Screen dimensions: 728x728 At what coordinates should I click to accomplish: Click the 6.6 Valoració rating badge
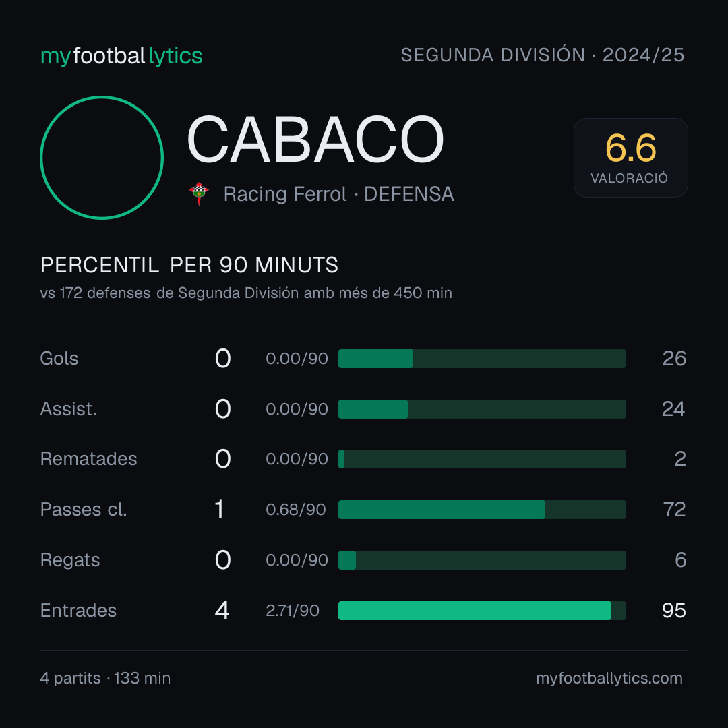(x=630, y=157)
